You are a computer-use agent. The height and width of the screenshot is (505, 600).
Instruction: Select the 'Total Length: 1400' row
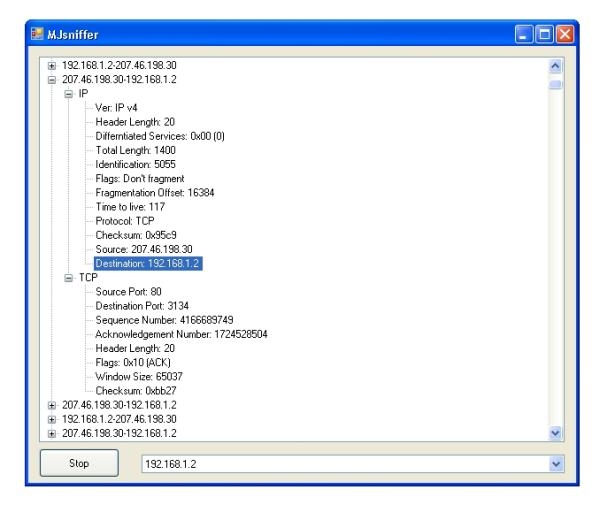135,150
